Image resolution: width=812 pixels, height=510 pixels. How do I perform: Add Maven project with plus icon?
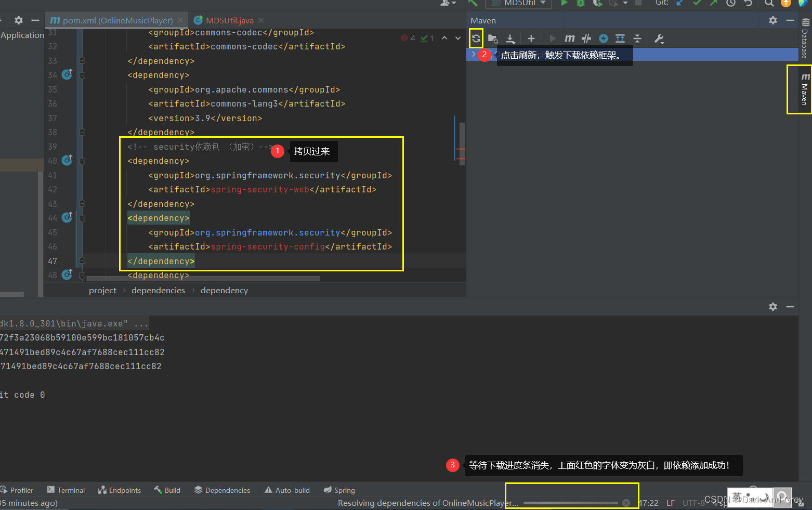(531, 38)
